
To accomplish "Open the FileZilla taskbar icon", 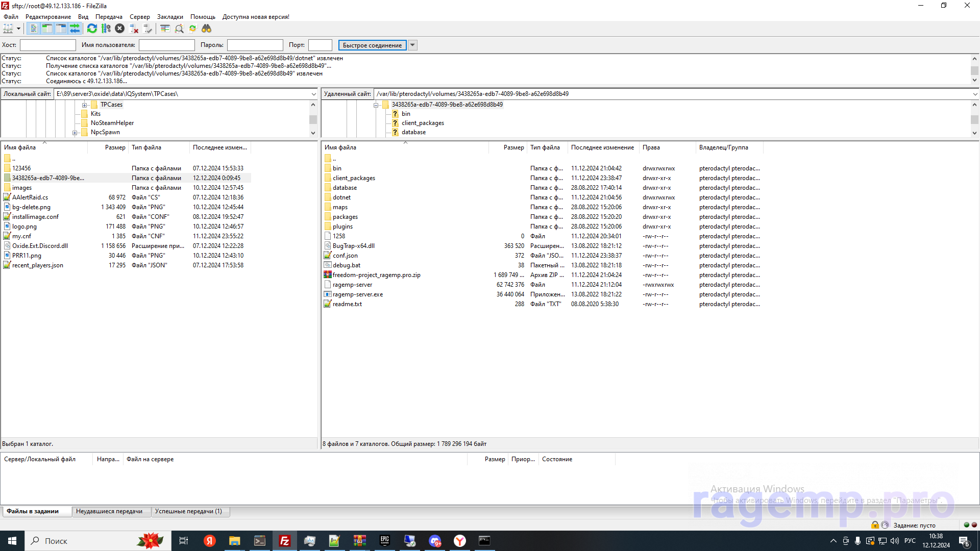I will click(284, 541).
